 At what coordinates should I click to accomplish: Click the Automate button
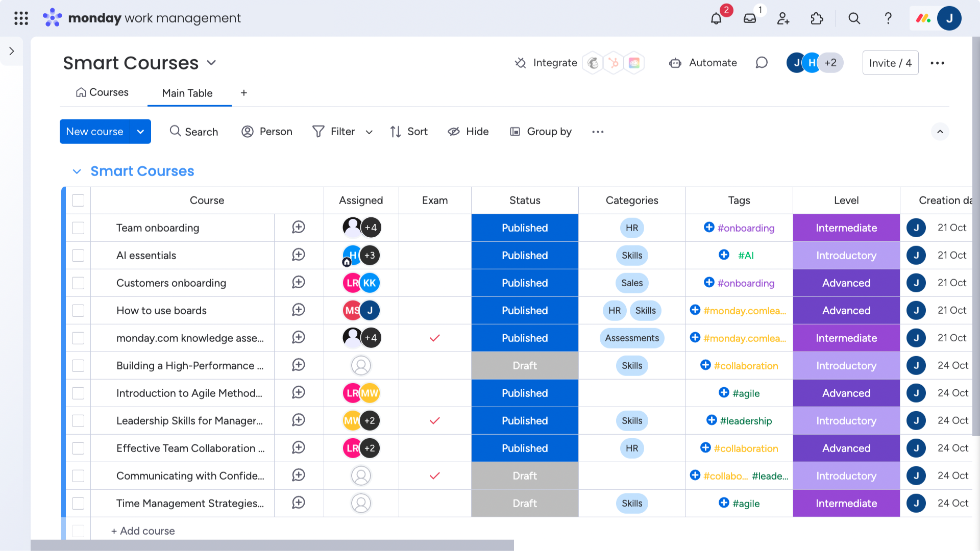coord(703,63)
